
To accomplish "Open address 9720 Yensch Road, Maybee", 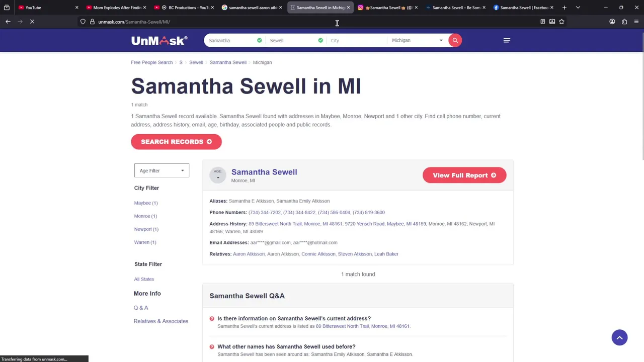I will click(x=385, y=224).
